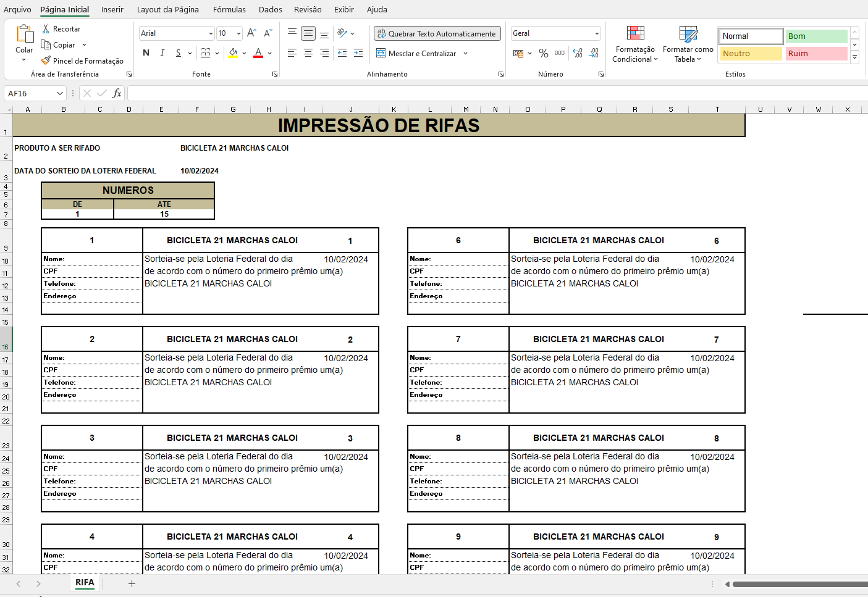Click the increase font size icon
The height and width of the screenshot is (597, 868).
[x=251, y=33]
